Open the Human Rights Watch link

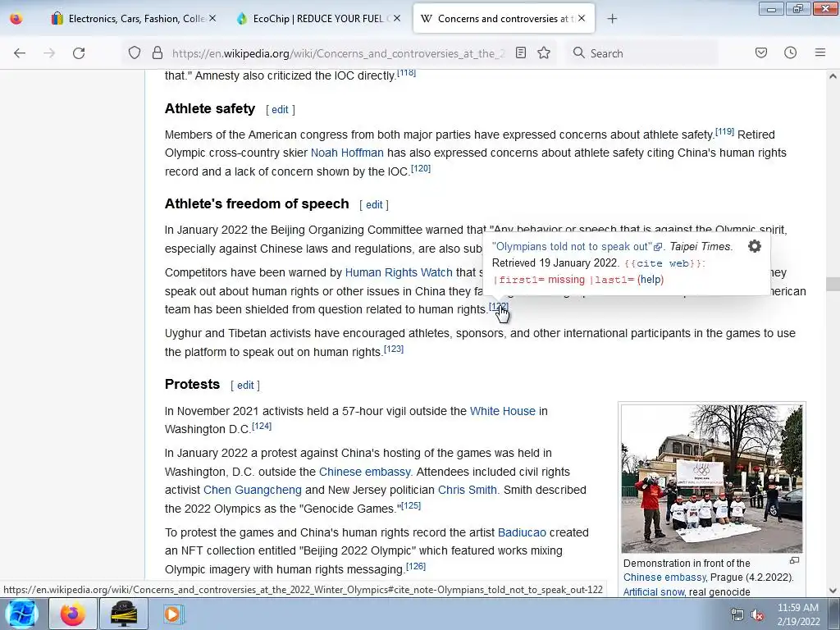point(399,272)
